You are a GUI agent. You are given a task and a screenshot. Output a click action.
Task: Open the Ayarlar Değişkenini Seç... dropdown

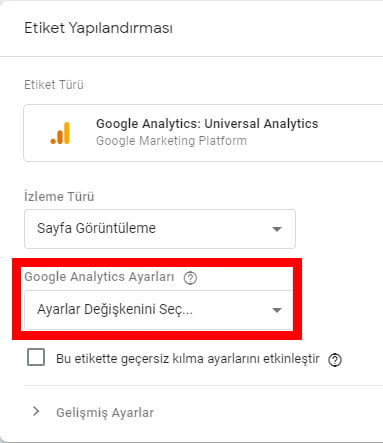click(x=159, y=310)
